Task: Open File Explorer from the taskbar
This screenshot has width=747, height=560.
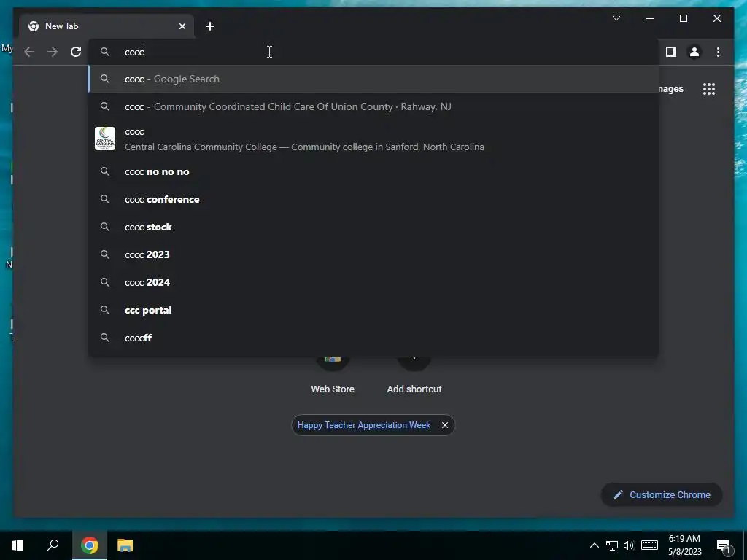Action: point(125,545)
